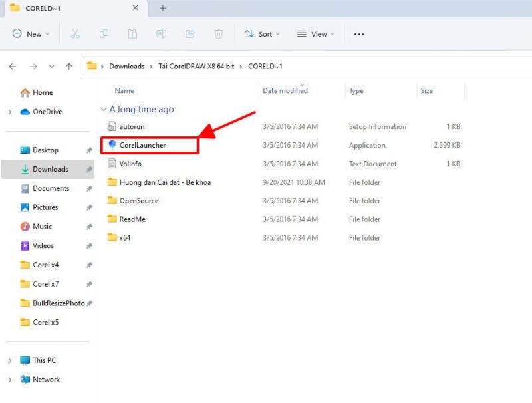Image resolution: width=532 pixels, height=403 pixels.
Task: Click the Cut scissors icon in toolbar
Action: tap(75, 34)
